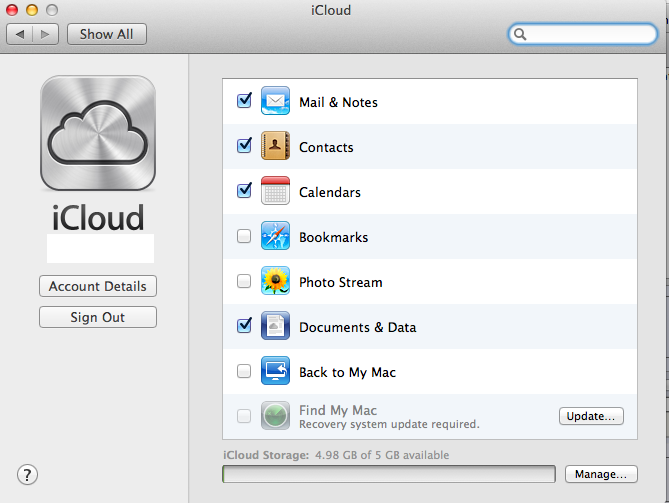
Task: Uncheck the Contacts checkbox
Action: tap(244, 145)
